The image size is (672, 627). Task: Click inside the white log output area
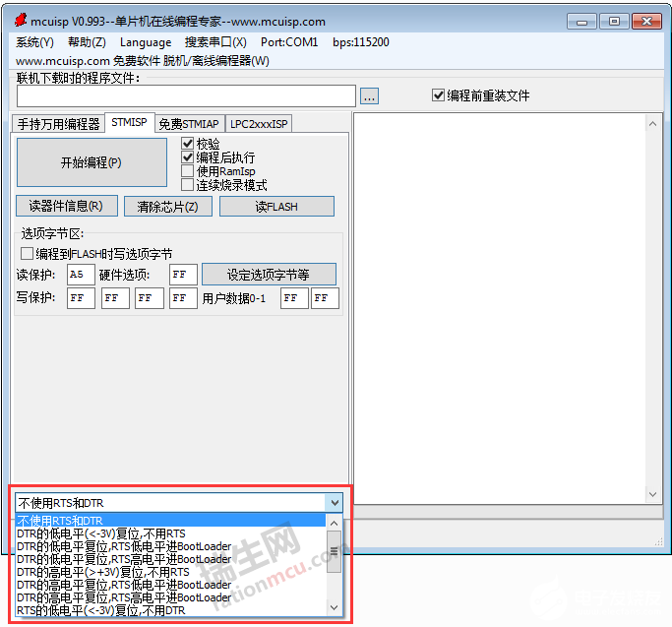click(x=499, y=309)
